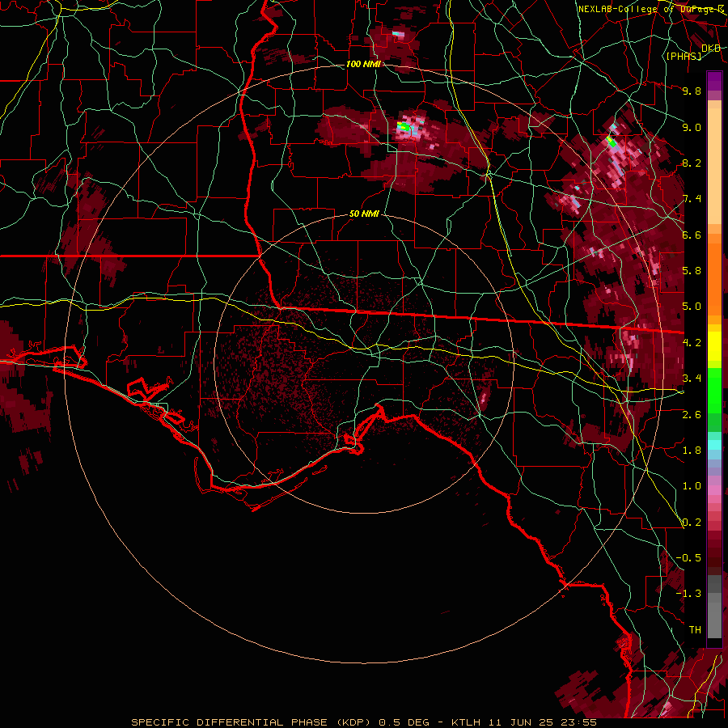Pick the purple segment atop the color bar
The width and height of the screenshot is (728, 728).
[x=714, y=81]
